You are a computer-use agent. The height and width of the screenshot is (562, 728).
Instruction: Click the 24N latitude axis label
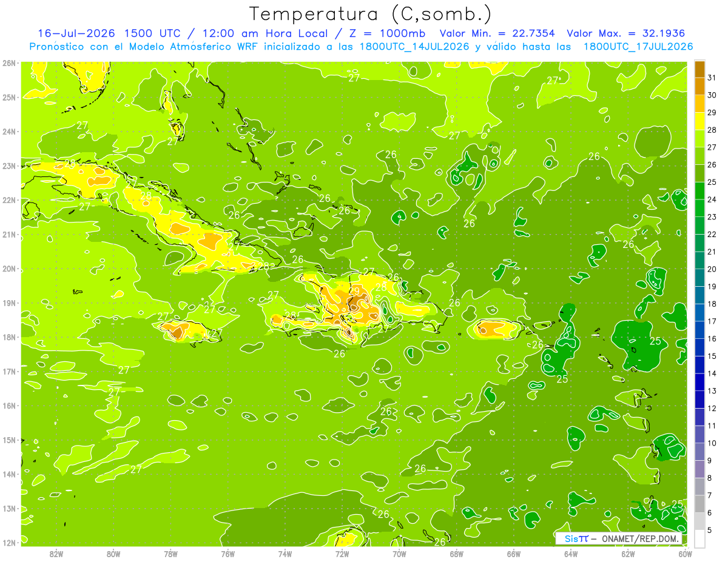click(x=9, y=132)
